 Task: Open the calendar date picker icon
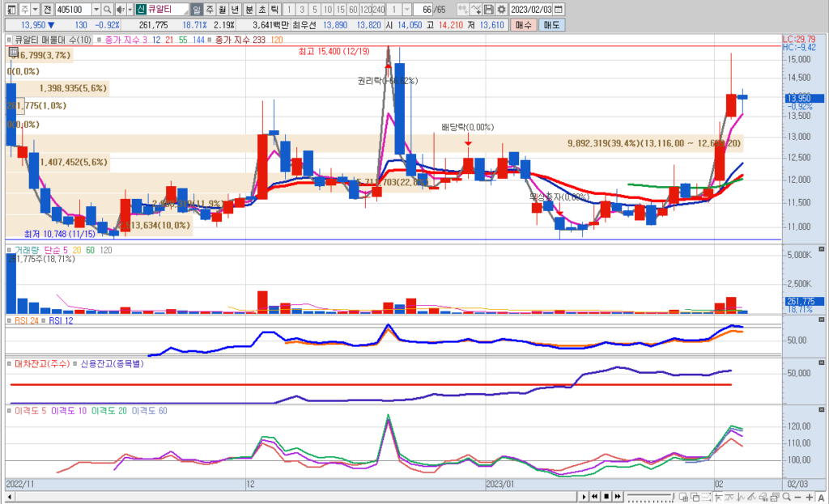coord(558,9)
